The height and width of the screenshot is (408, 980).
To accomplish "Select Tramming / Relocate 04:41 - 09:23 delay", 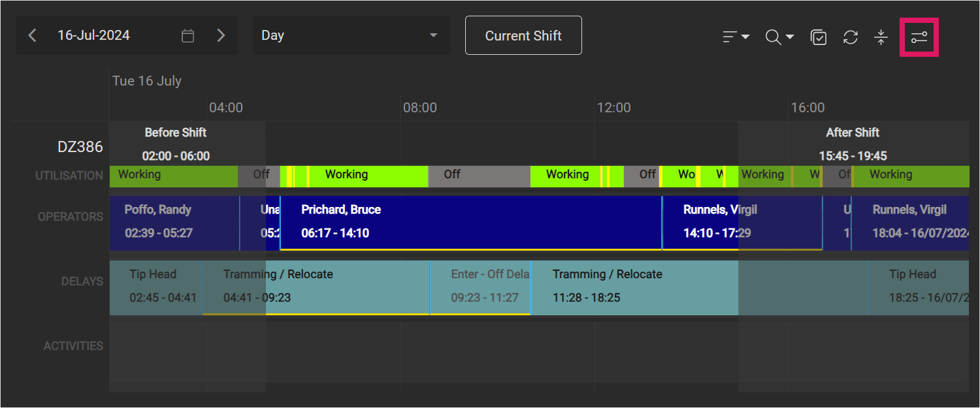I will [316, 287].
